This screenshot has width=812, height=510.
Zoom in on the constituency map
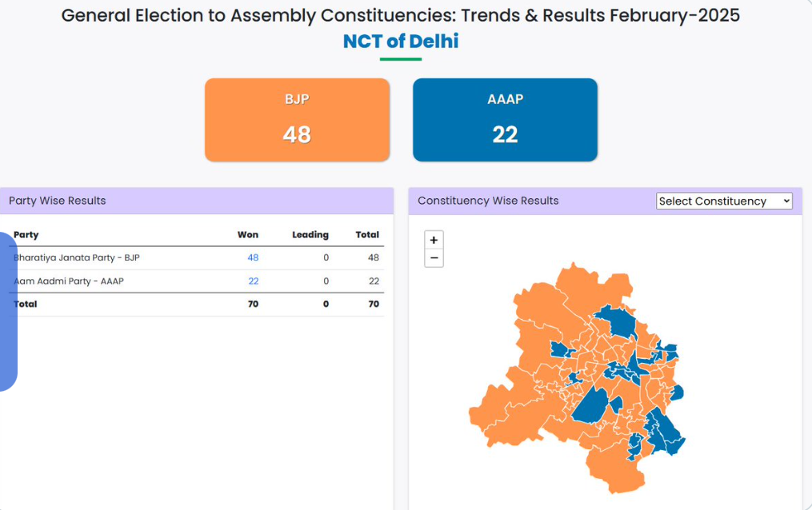(x=434, y=240)
